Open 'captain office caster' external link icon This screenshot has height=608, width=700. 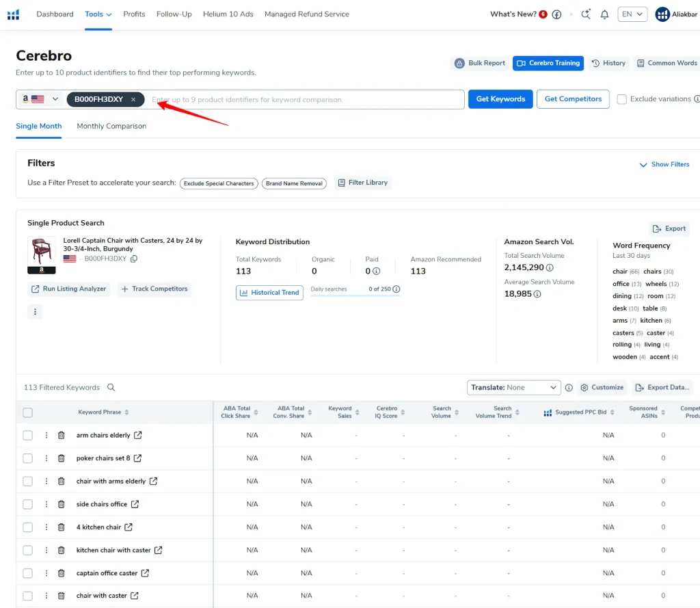click(x=145, y=572)
